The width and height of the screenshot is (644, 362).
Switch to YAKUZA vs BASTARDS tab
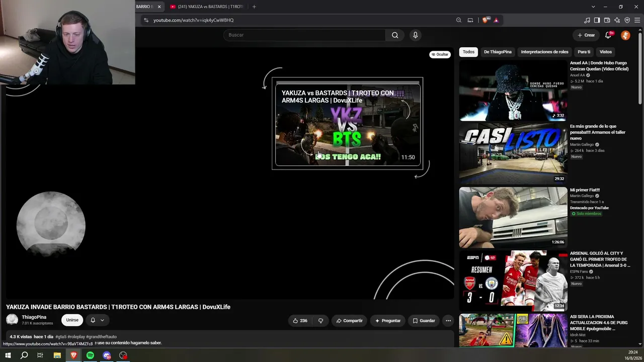point(206,7)
